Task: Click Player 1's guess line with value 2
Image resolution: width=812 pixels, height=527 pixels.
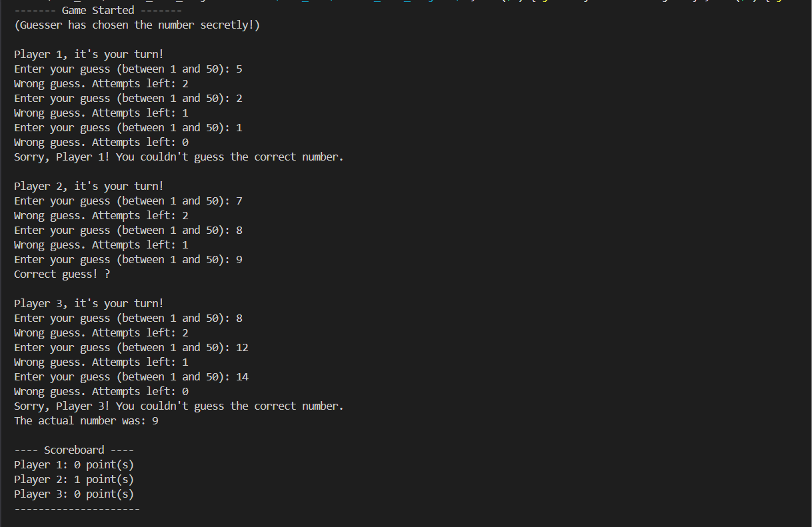Action: click(128, 99)
